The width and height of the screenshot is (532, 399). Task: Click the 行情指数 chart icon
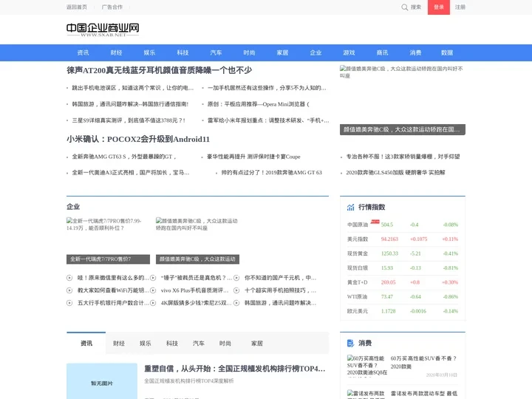click(350, 208)
